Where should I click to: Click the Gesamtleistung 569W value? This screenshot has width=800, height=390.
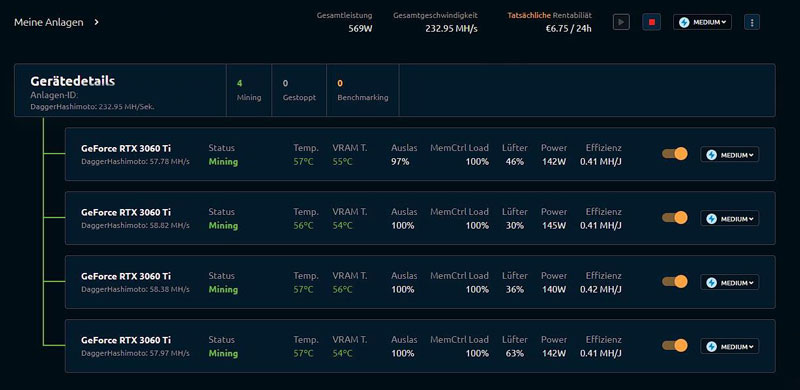coord(360,29)
